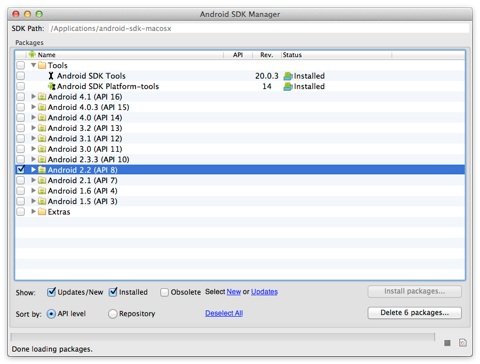Click revision 20.0.3 of Android SDK Tools
The height and width of the screenshot is (364, 480).
tap(267, 76)
